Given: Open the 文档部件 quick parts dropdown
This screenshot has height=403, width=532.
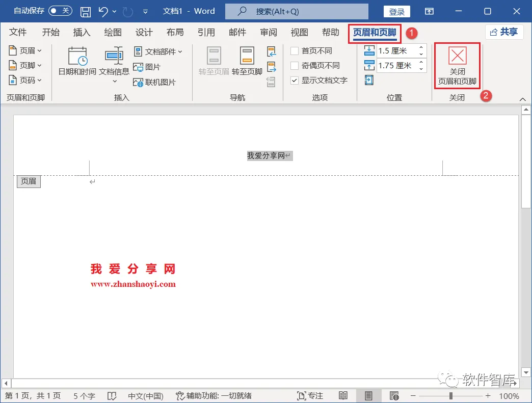Looking at the screenshot, I should point(158,51).
